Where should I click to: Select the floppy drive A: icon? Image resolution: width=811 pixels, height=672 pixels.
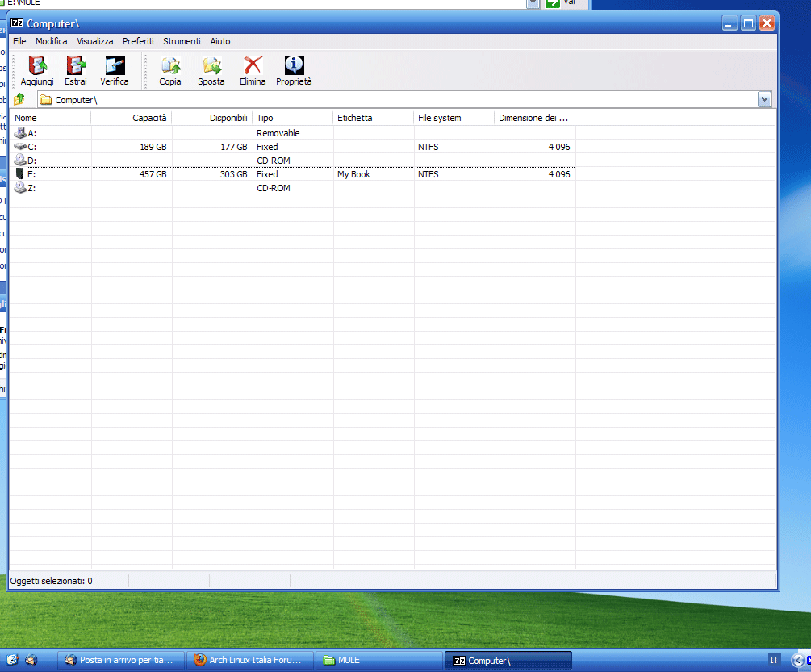tap(20, 133)
